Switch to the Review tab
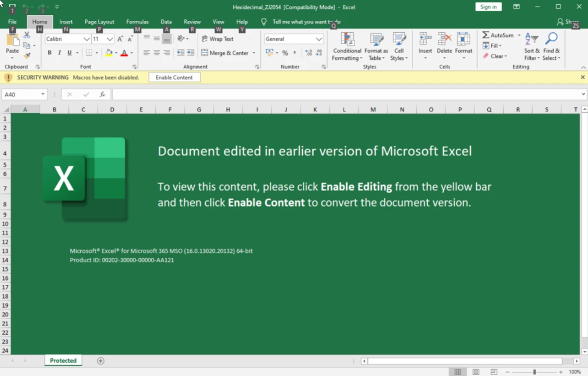 click(x=192, y=22)
